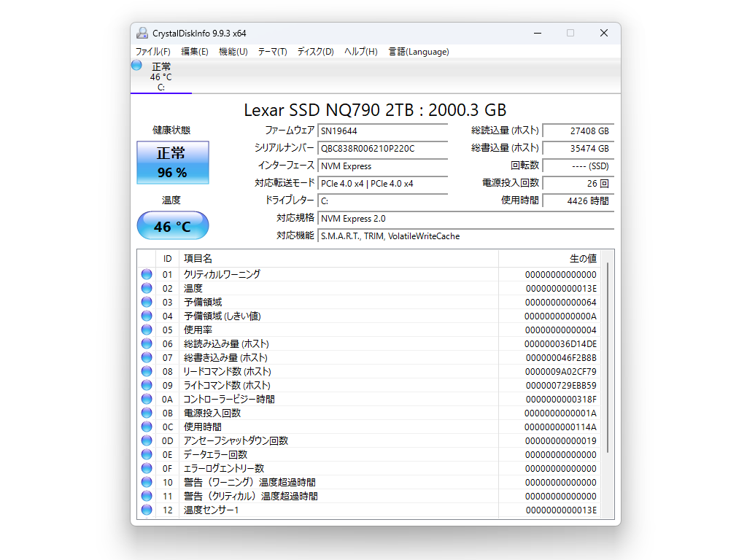Image resolution: width=747 pixels, height=560 pixels.
Task: Open the ファイル(F) menu
Action: pos(152,52)
